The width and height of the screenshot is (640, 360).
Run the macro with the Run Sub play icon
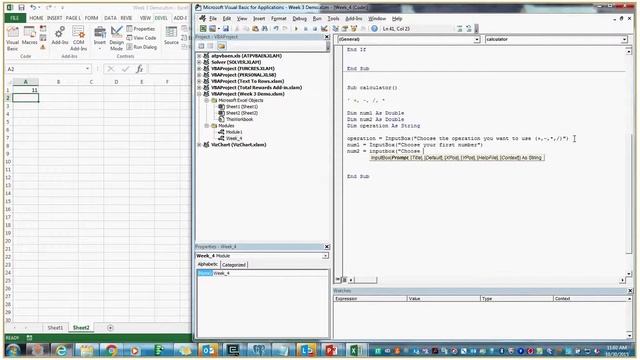[296, 29]
